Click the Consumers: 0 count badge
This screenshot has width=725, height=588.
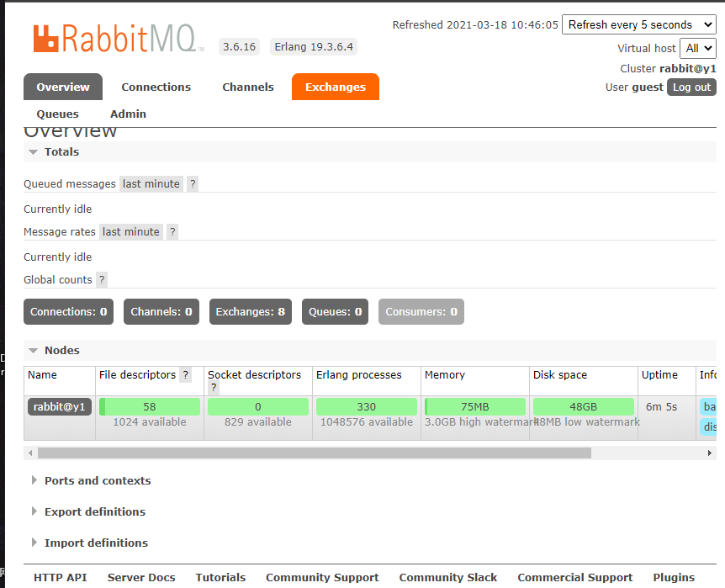pos(421,312)
